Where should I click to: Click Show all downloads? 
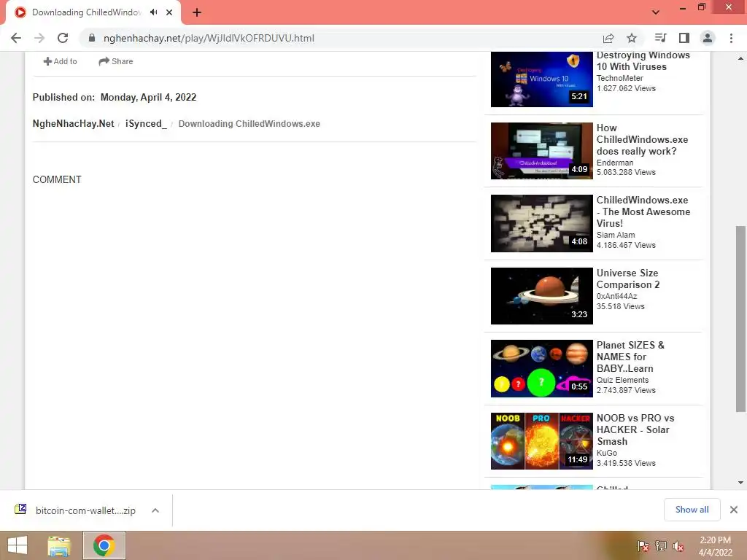click(692, 510)
